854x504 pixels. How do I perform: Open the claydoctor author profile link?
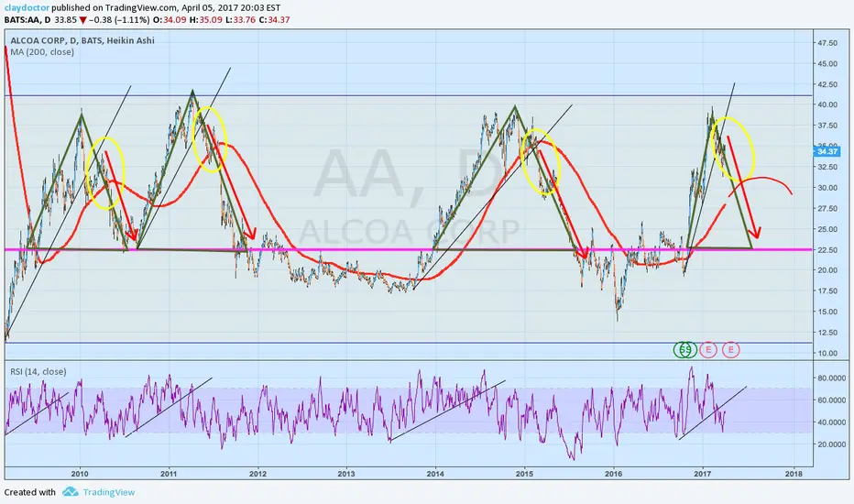pyautogui.click(x=25, y=7)
